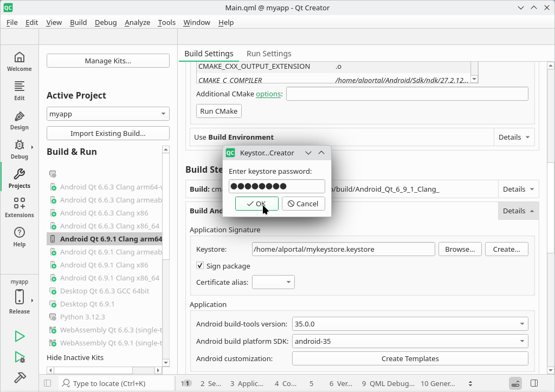Image resolution: width=555 pixels, height=392 pixels.
Task: Open the Active Project myapp dropdown
Action: [108, 114]
